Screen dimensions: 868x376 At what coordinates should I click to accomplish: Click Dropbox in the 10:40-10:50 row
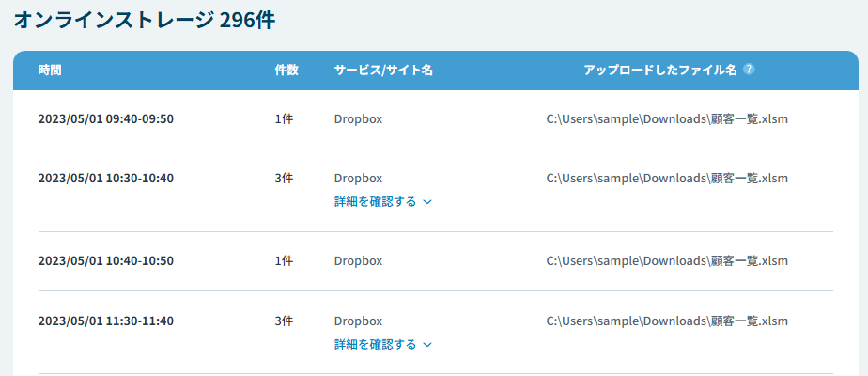[x=358, y=261]
